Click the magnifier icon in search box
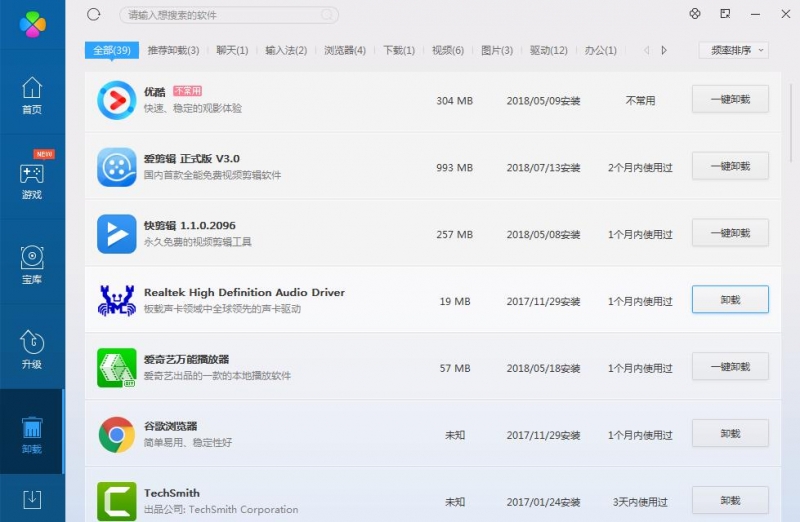This screenshot has width=800, height=522. pyautogui.click(x=327, y=15)
